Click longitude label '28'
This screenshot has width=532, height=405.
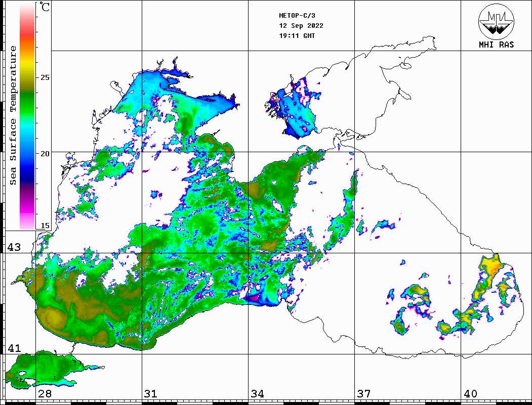point(45,393)
